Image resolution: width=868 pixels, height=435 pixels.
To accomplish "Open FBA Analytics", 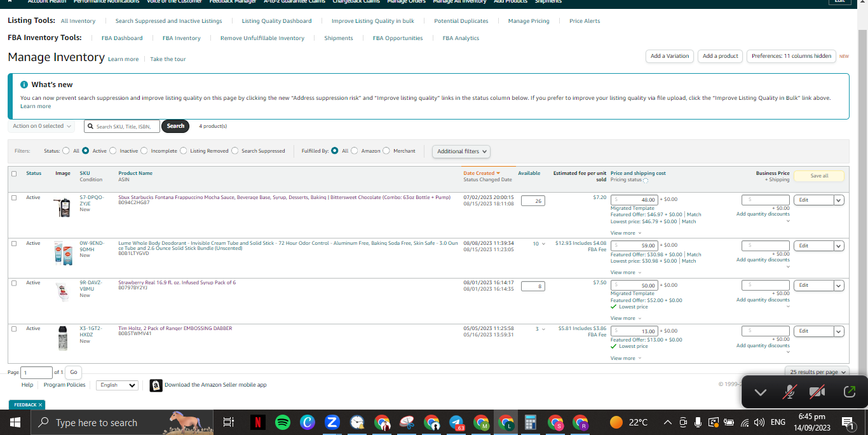I will click(x=461, y=38).
